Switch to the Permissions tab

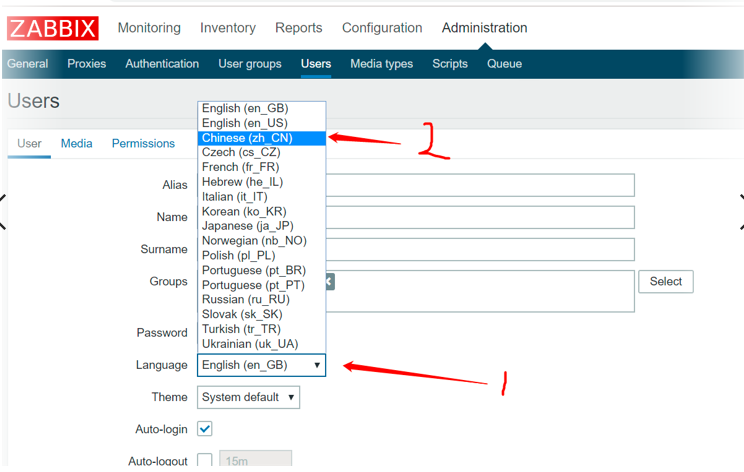(x=143, y=143)
